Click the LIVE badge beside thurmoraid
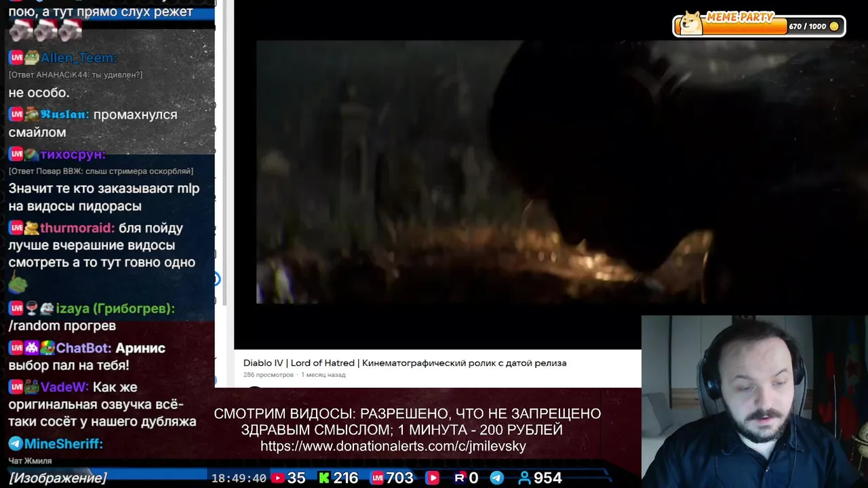868x488 pixels. [x=16, y=228]
